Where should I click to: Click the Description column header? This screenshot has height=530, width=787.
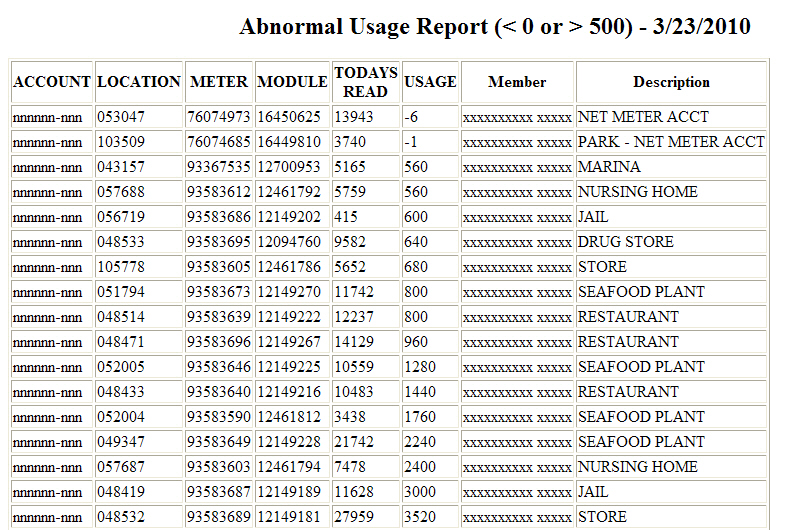click(x=671, y=82)
